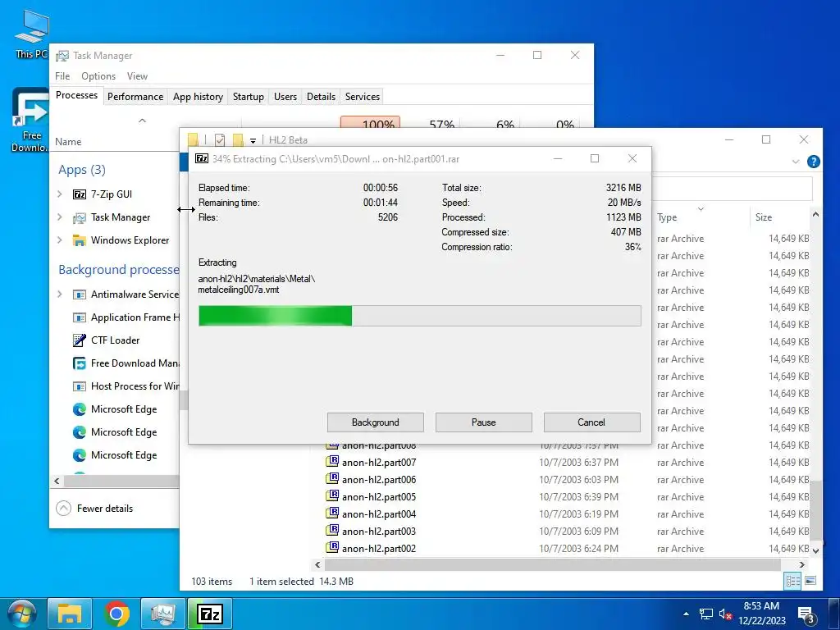
Task: Switch to the Details tab
Action: pos(321,97)
